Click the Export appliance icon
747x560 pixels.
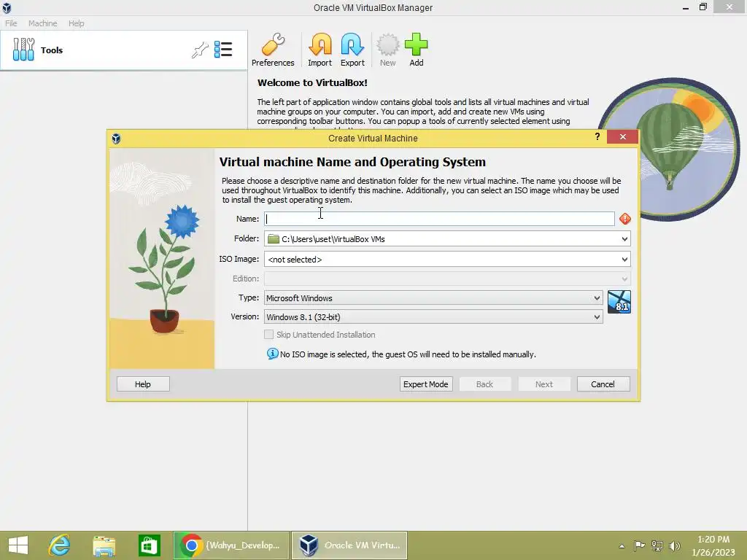pyautogui.click(x=352, y=50)
